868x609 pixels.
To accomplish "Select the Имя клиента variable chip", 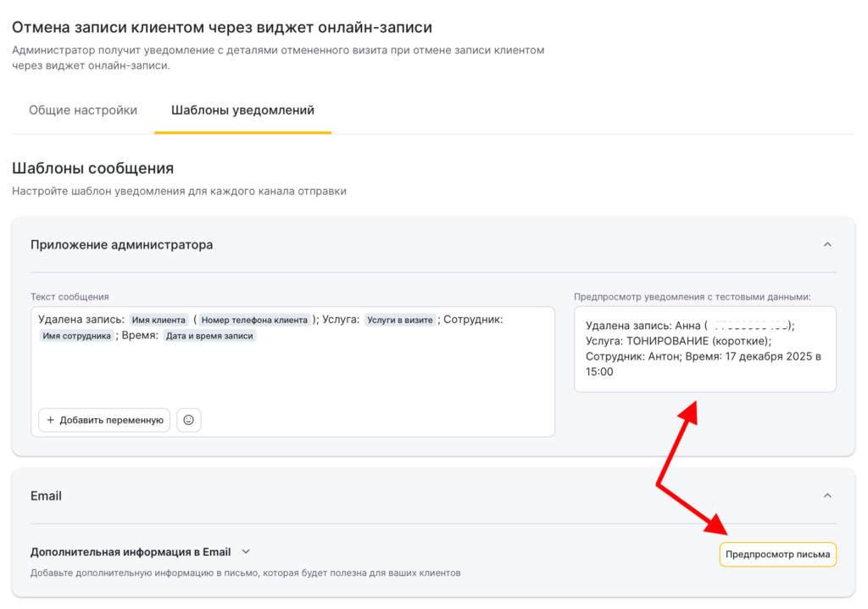I will [x=159, y=320].
